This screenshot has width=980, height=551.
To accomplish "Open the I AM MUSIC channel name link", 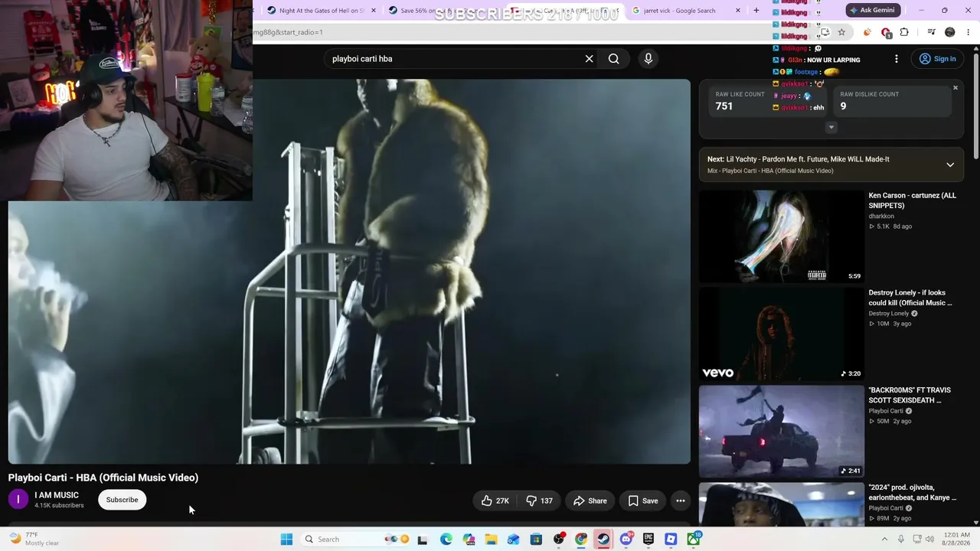I will coord(57,495).
